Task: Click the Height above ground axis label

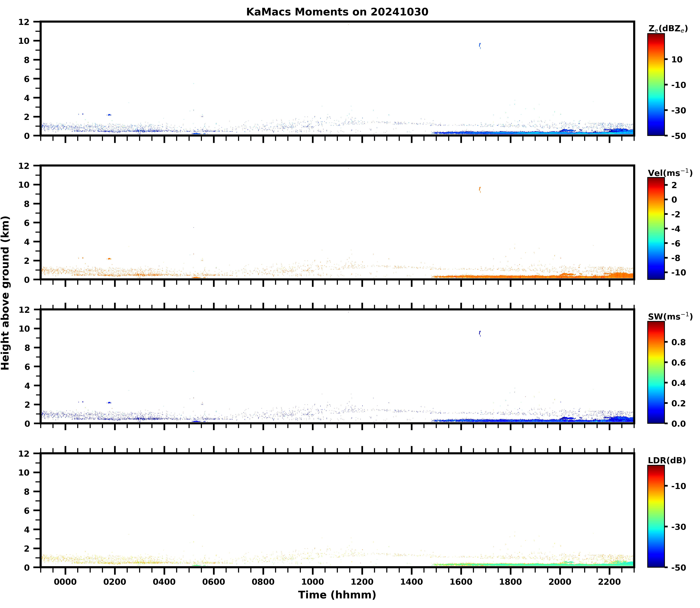Action: click(6, 293)
